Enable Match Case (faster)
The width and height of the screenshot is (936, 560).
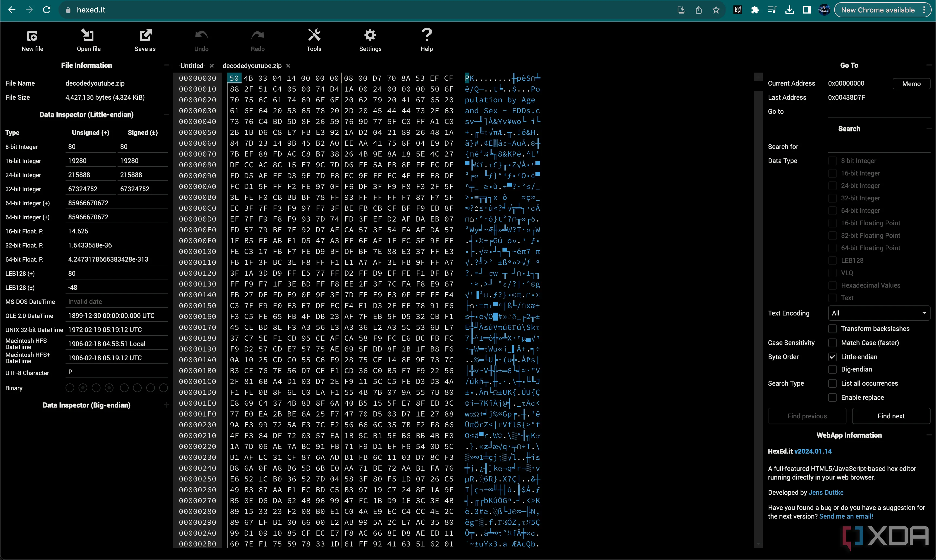[832, 343]
